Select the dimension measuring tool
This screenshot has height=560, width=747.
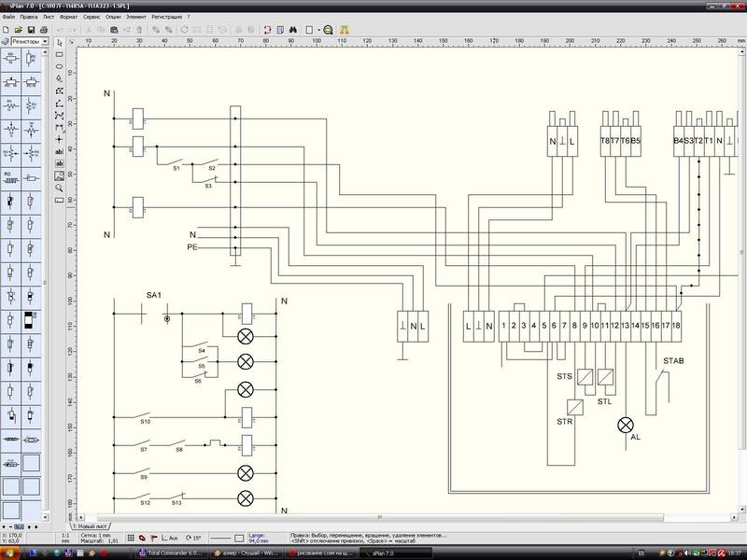coord(60,127)
